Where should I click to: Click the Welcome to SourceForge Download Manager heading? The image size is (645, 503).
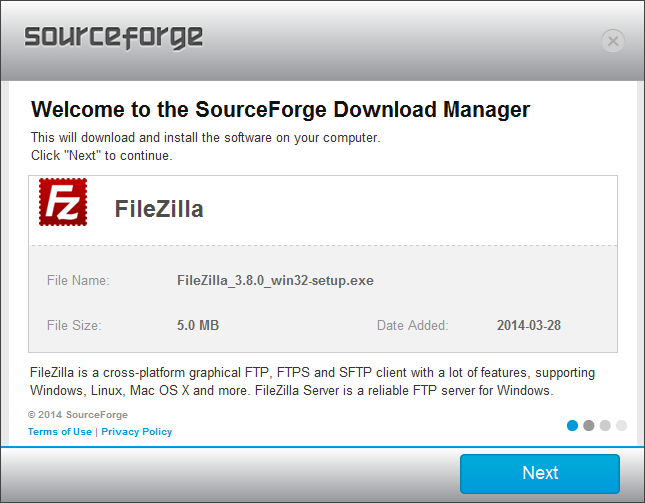280,109
